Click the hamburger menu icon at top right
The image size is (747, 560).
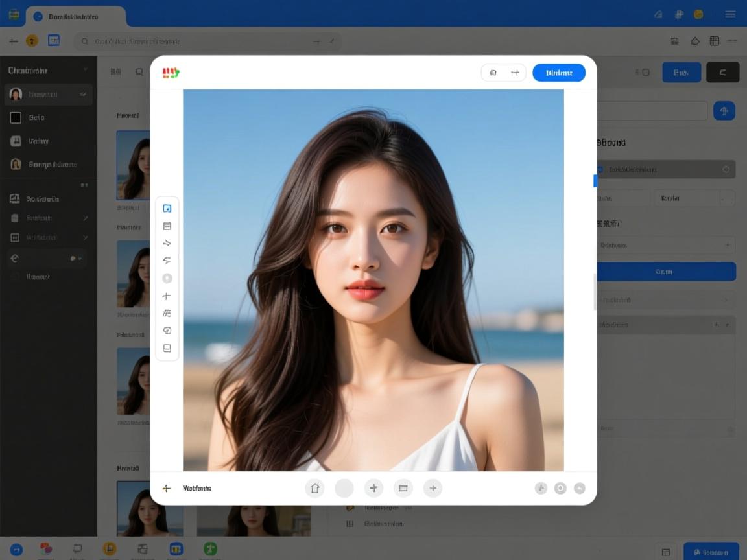click(730, 14)
